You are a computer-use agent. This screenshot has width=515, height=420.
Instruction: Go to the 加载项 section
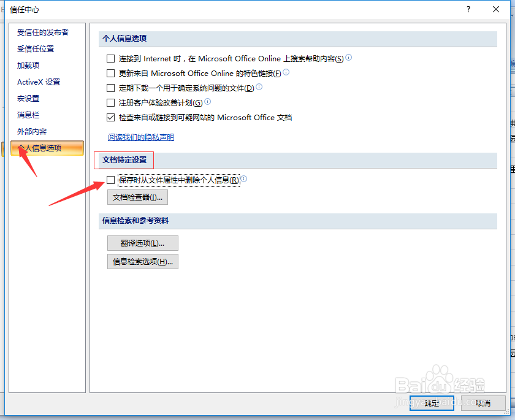pos(28,66)
